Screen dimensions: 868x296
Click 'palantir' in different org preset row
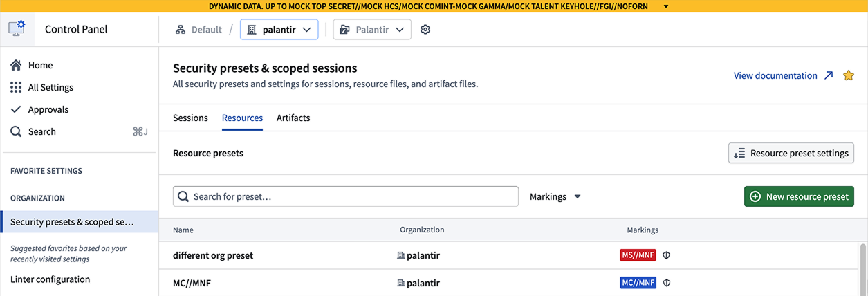coord(423,255)
